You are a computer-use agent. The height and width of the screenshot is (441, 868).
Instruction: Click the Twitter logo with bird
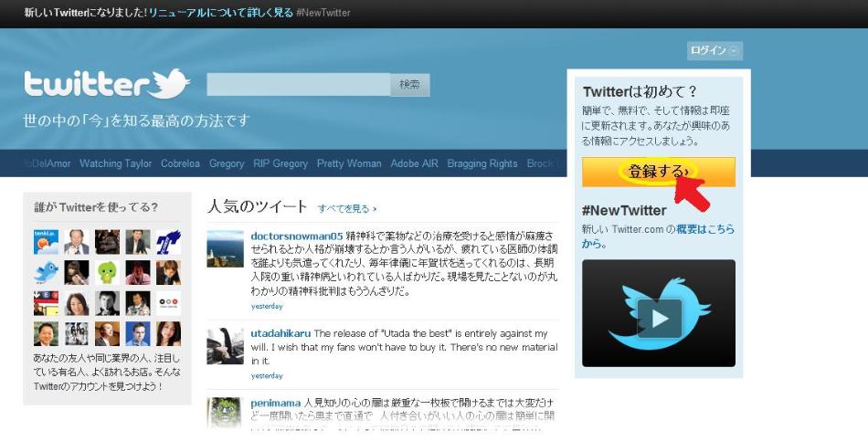(107, 84)
